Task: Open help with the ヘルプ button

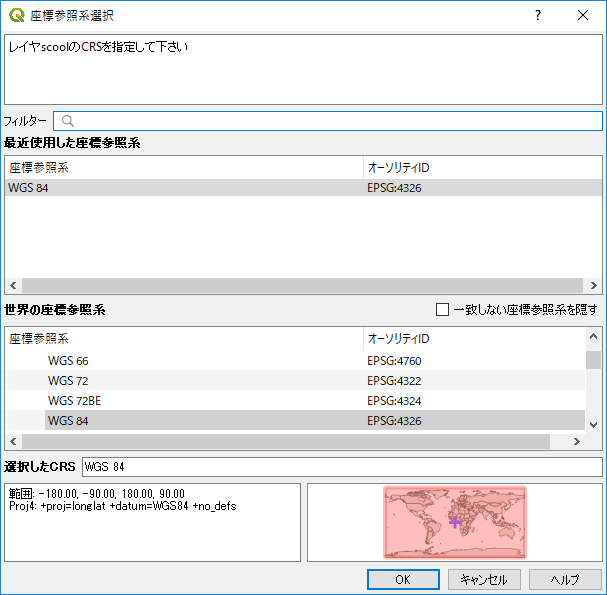Action: (565, 579)
